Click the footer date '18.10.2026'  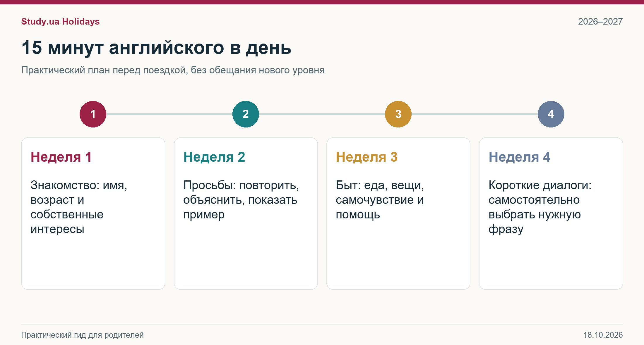pyautogui.click(x=603, y=335)
